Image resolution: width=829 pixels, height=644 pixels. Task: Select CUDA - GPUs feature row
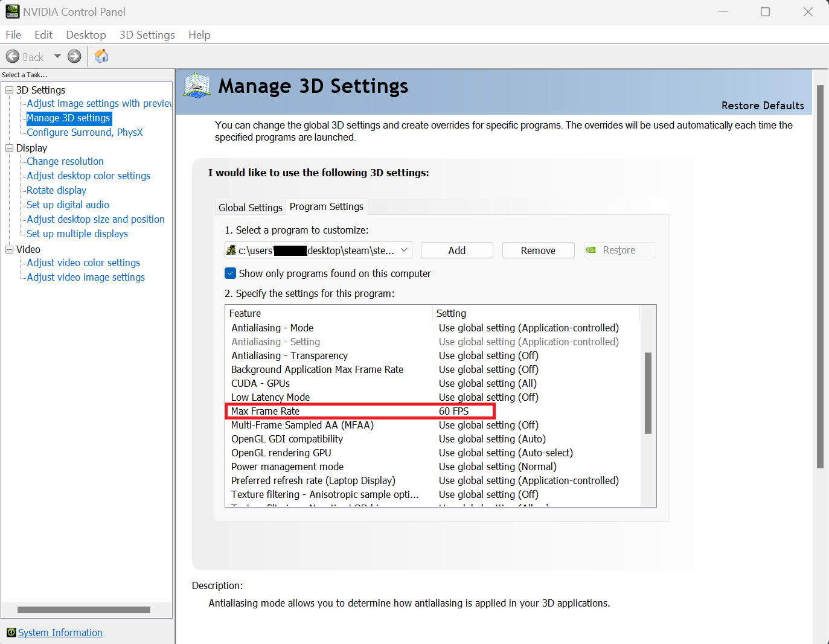pyautogui.click(x=432, y=383)
